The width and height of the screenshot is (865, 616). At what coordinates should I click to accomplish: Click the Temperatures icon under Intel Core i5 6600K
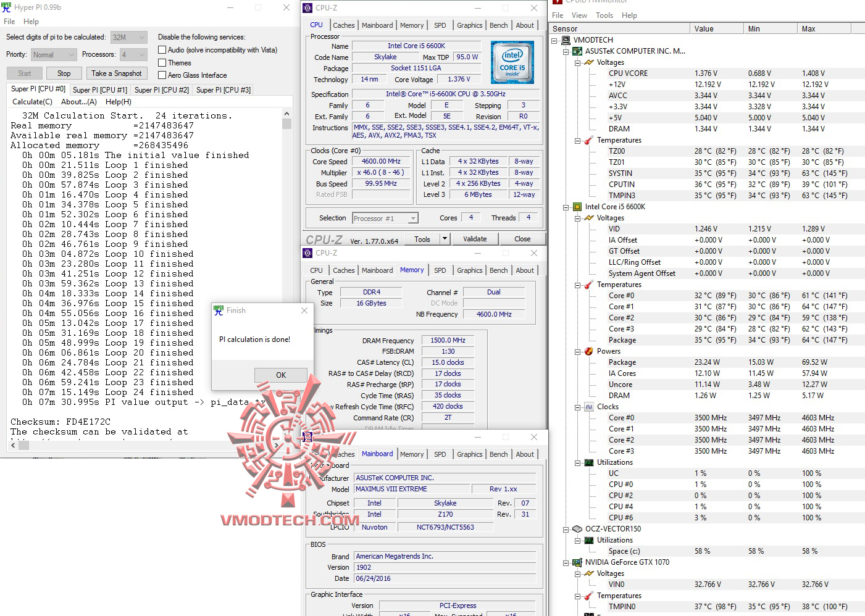588,285
